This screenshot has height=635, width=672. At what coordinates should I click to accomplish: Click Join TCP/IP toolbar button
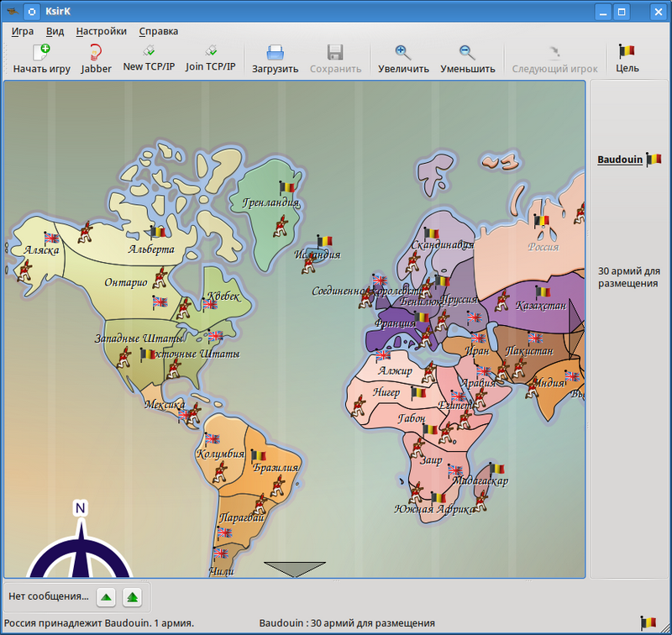pos(211,59)
